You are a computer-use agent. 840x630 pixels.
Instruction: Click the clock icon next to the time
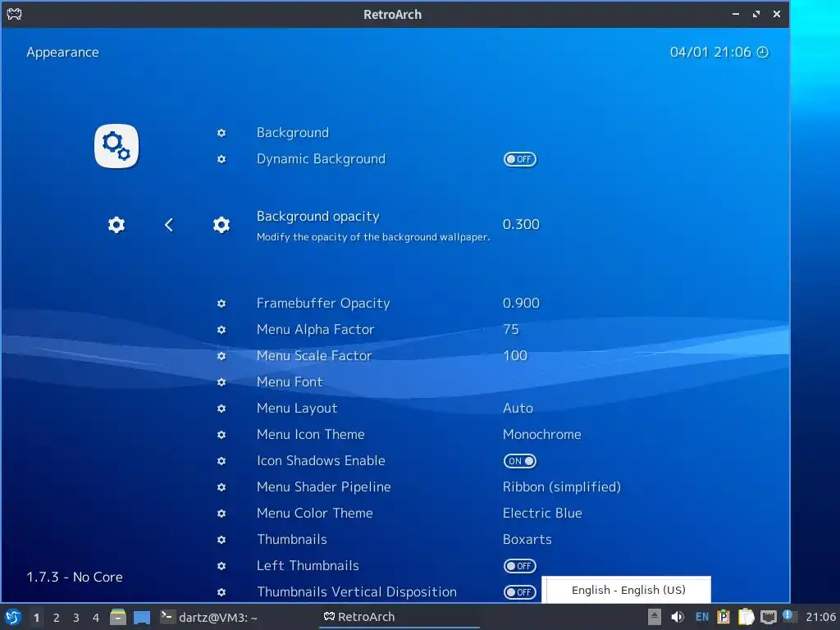pos(762,52)
